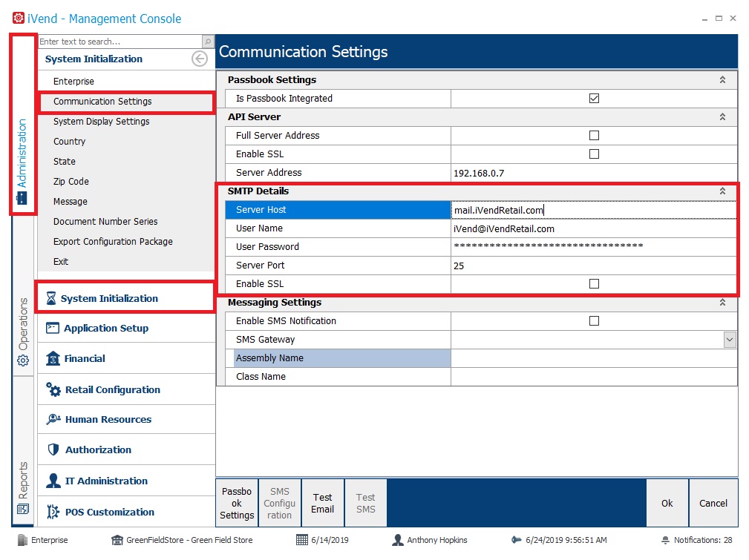Screen dimensions: 749x560
Task: Click the Test SMS button
Action: pos(366,503)
